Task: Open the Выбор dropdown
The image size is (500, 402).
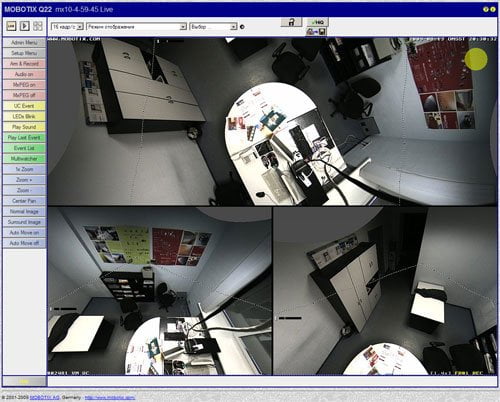Action: 213,27
